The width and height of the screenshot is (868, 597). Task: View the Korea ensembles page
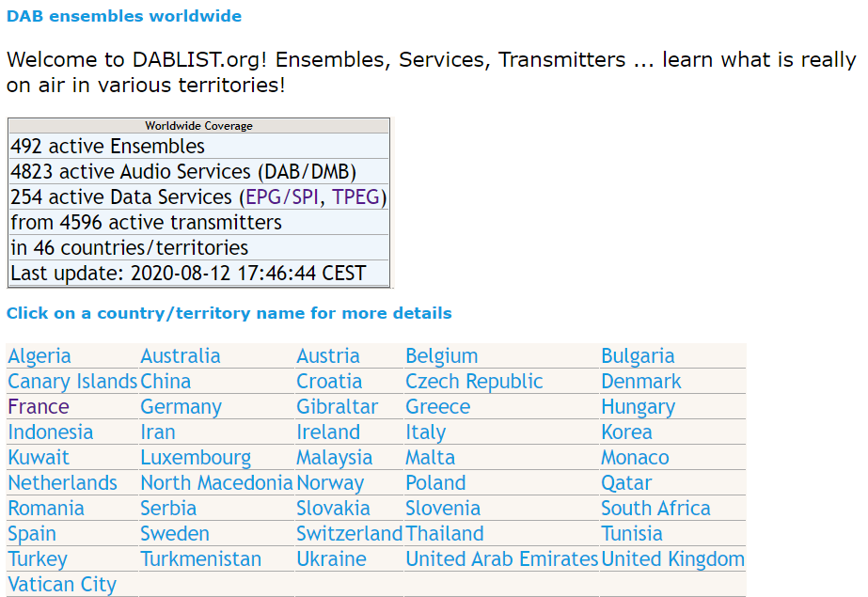point(626,432)
